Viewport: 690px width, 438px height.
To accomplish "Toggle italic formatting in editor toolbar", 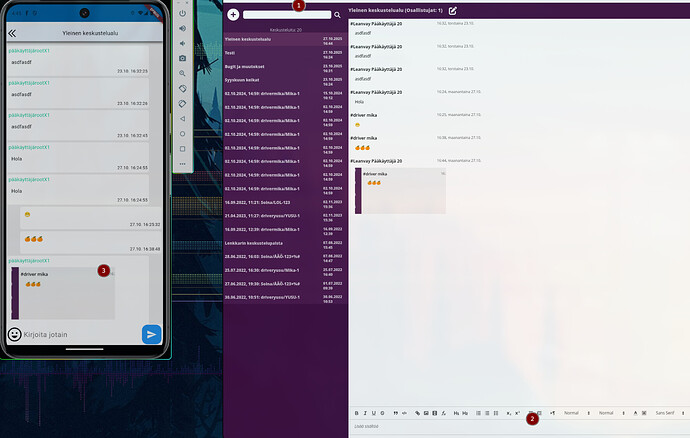I will click(x=366, y=413).
